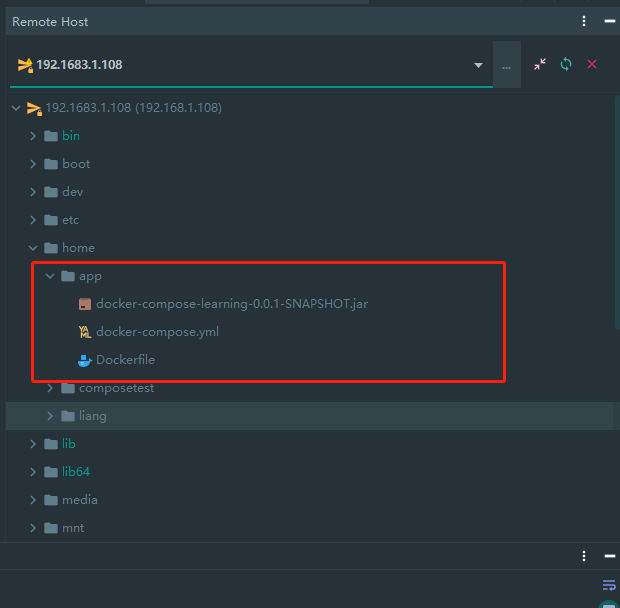Expand the bin folder
The height and width of the screenshot is (608, 620).
[x=33, y=136]
